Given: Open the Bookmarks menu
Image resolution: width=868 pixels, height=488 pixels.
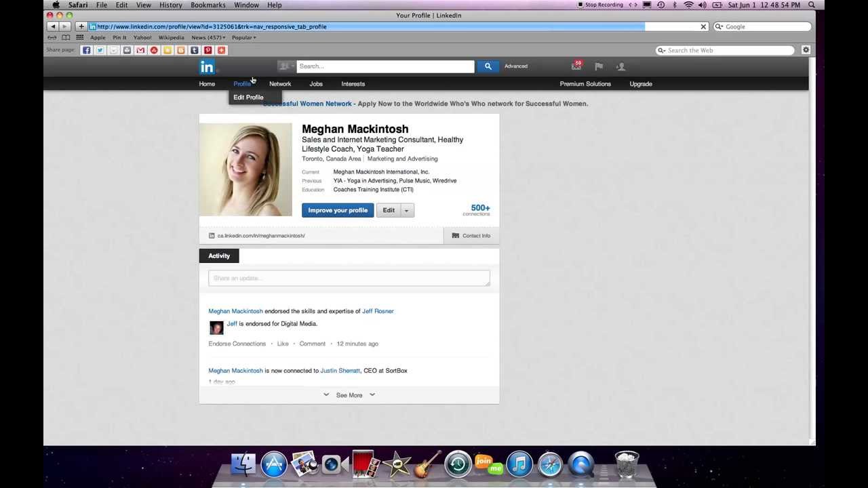Looking at the screenshot, I should point(208,5).
